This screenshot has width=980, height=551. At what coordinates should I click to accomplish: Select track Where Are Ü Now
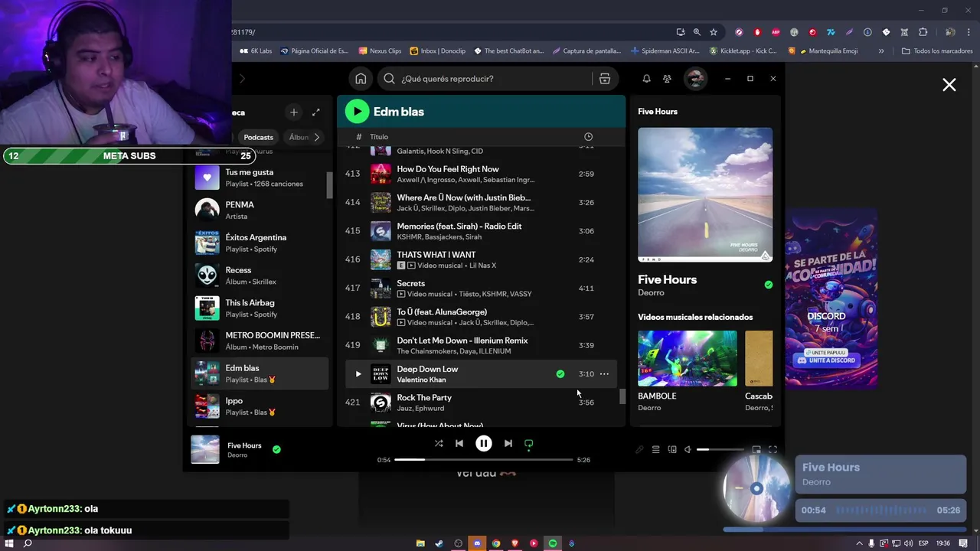[481, 203]
